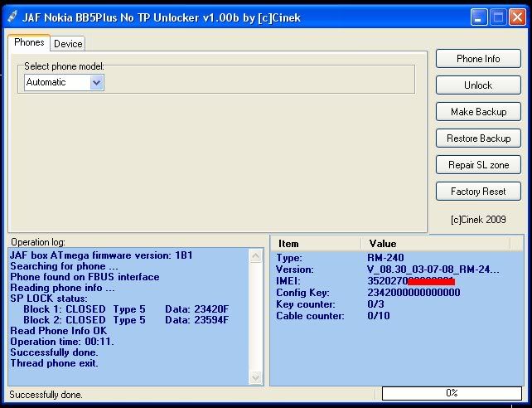Viewport: 532px width, 408px height.
Task: Click status bar text 'Successfully done.'
Action: coord(46,395)
